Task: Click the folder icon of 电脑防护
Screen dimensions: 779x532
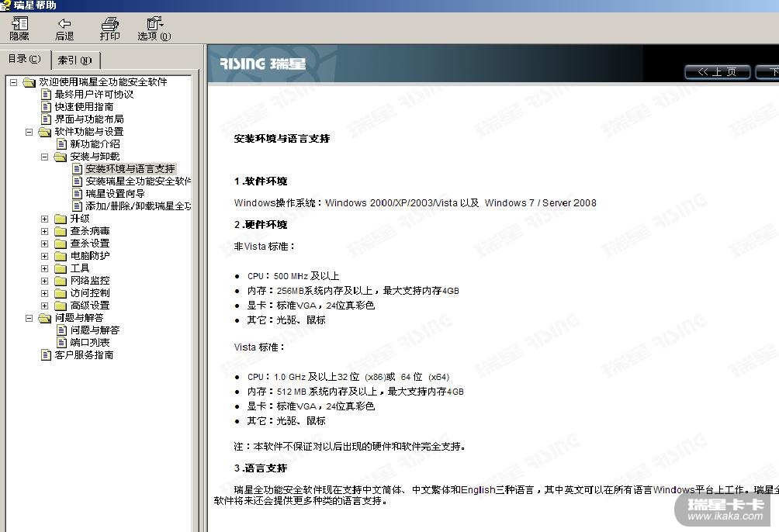Action: click(x=60, y=257)
